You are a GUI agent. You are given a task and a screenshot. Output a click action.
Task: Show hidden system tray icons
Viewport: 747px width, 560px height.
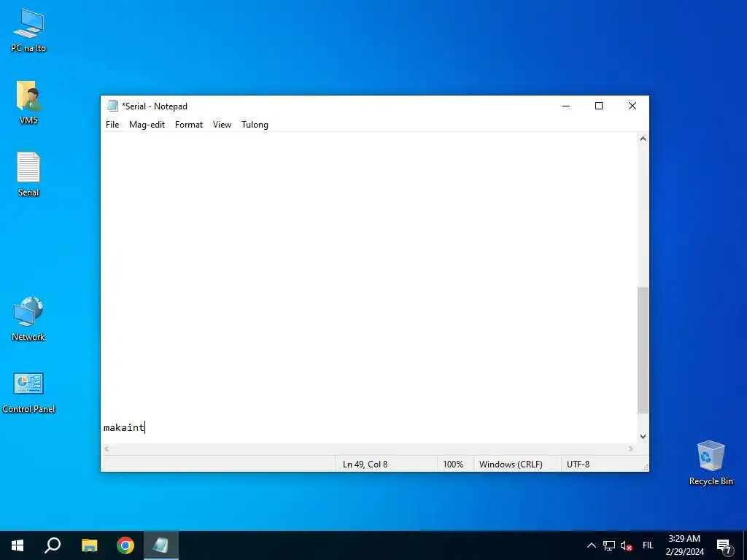point(591,545)
